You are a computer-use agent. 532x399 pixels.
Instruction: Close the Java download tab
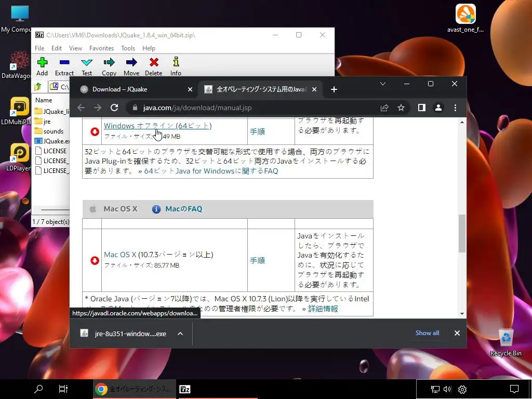(314, 89)
